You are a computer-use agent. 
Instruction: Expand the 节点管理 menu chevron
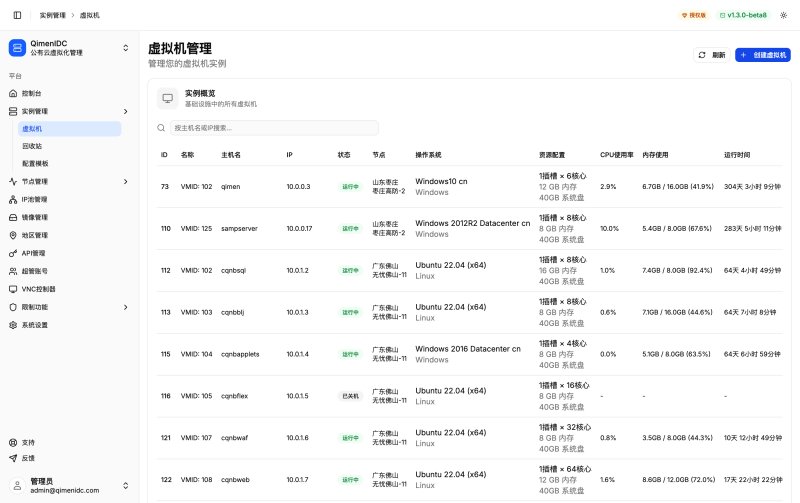point(126,182)
